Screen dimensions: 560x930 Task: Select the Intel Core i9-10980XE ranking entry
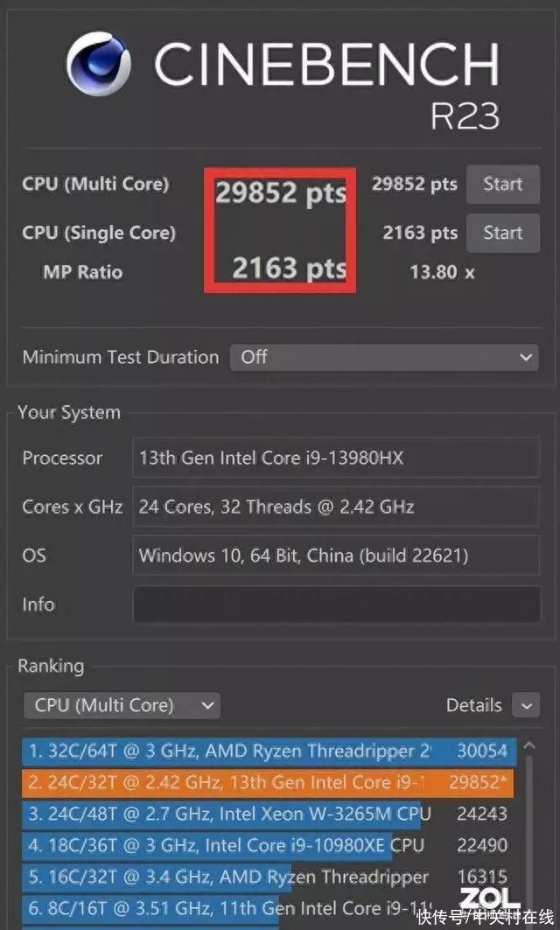268,845
